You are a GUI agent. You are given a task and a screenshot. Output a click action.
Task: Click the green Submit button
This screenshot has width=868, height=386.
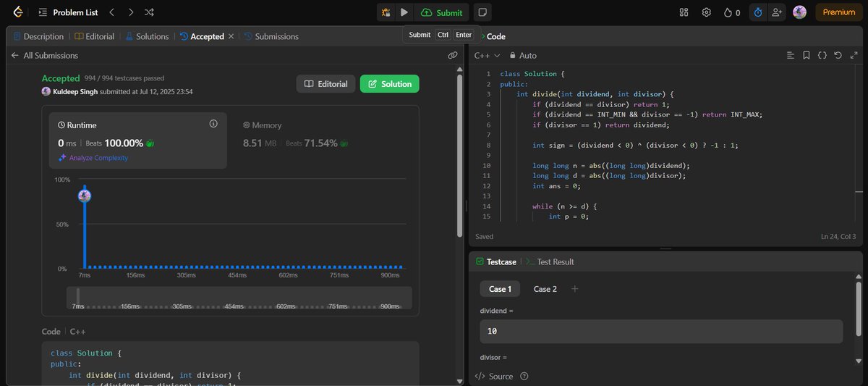coord(441,12)
